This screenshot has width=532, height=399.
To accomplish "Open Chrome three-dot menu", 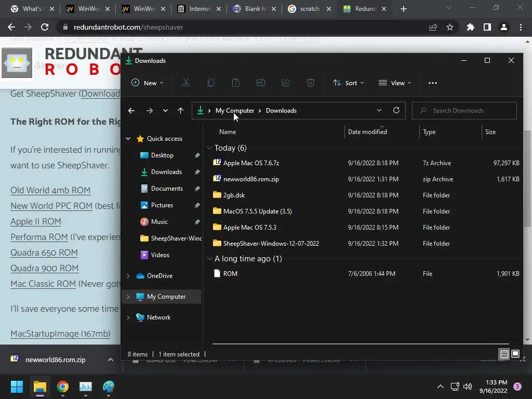I will [521, 27].
